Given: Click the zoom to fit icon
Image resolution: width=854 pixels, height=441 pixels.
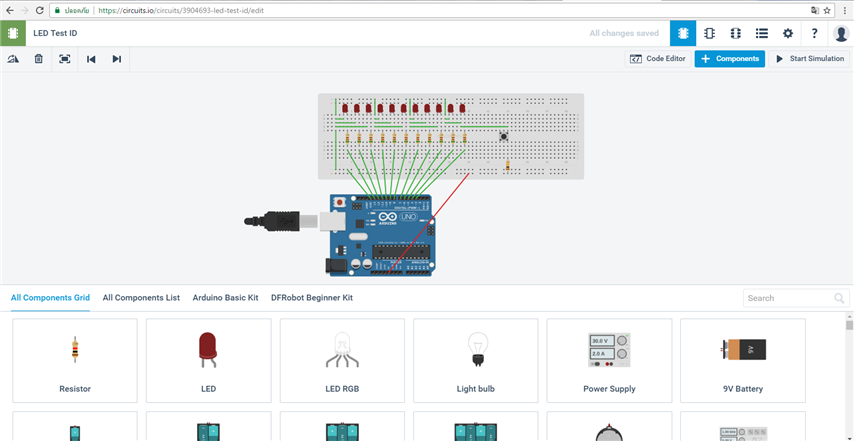Looking at the screenshot, I should [65, 59].
